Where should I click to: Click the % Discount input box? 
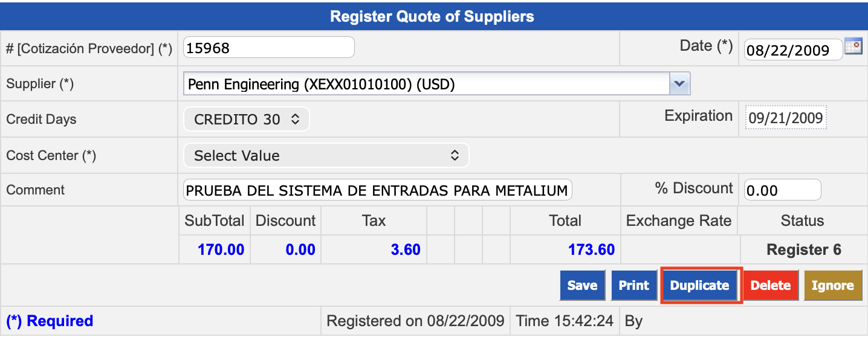tap(782, 190)
